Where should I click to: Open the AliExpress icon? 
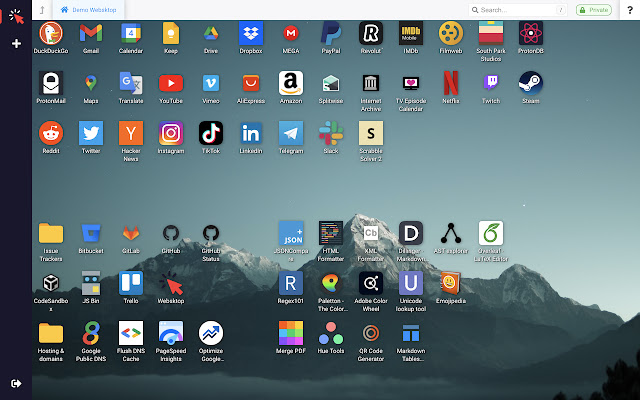coord(251,83)
